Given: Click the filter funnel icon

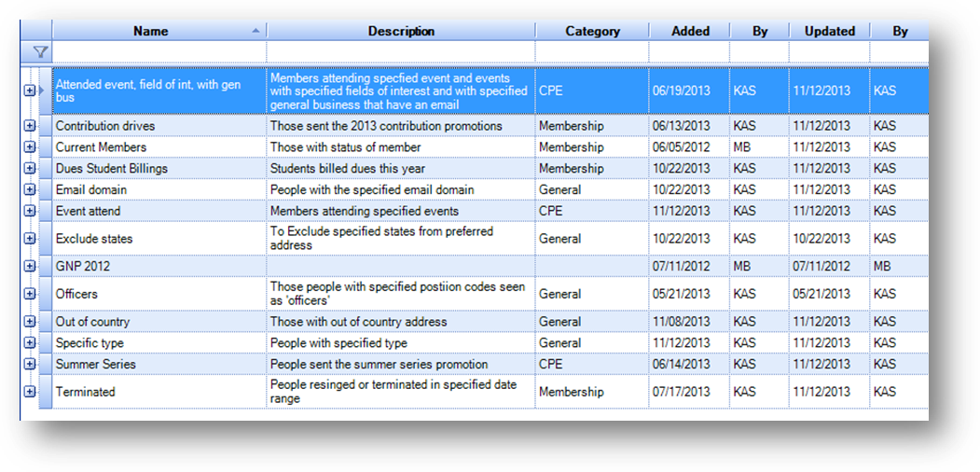Looking at the screenshot, I should coord(41,52).
